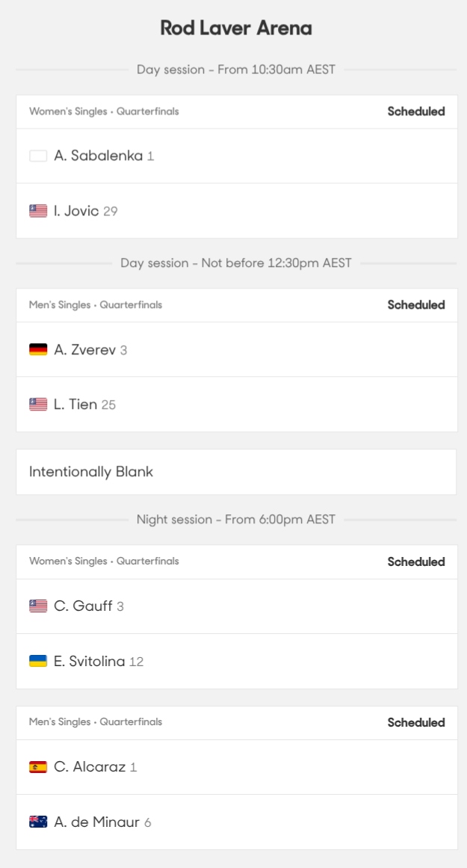Image resolution: width=467 pixels, height=868 pixels.
Task: Click the US flag next to I. Jovic
Action: (37, 211)
